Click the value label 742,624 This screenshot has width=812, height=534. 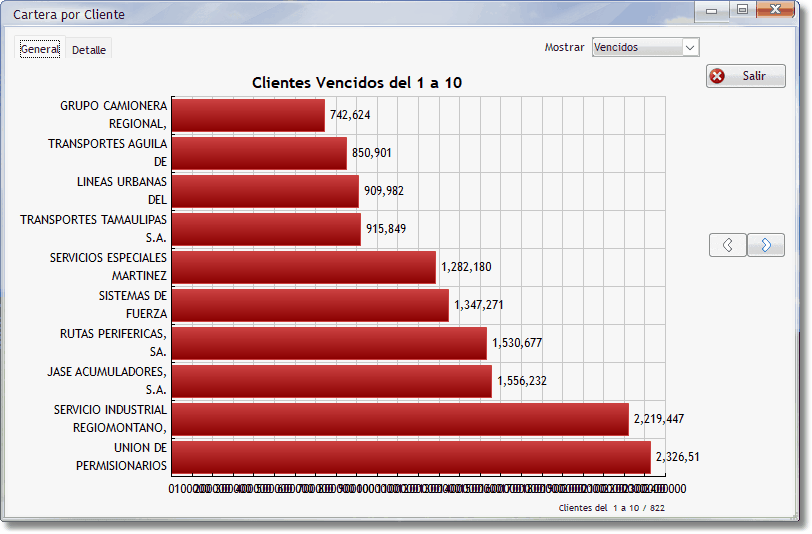pyautogui.click(x=350, y=115)
